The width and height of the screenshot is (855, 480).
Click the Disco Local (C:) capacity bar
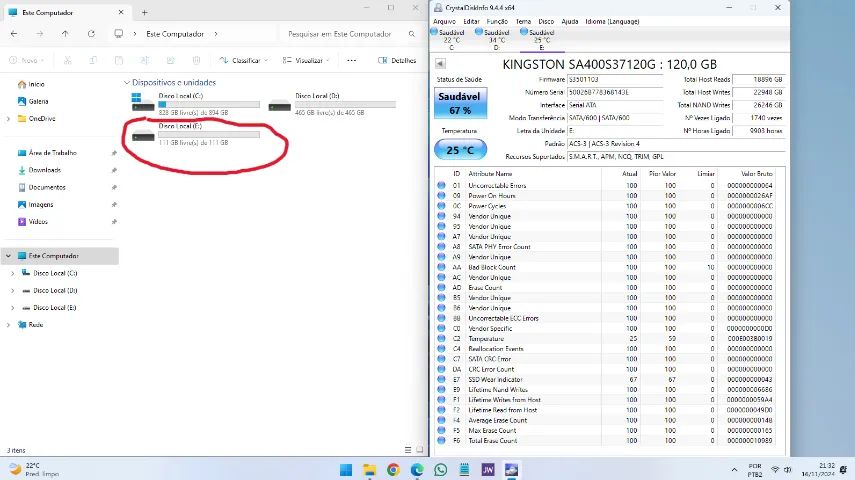[209, 104]
